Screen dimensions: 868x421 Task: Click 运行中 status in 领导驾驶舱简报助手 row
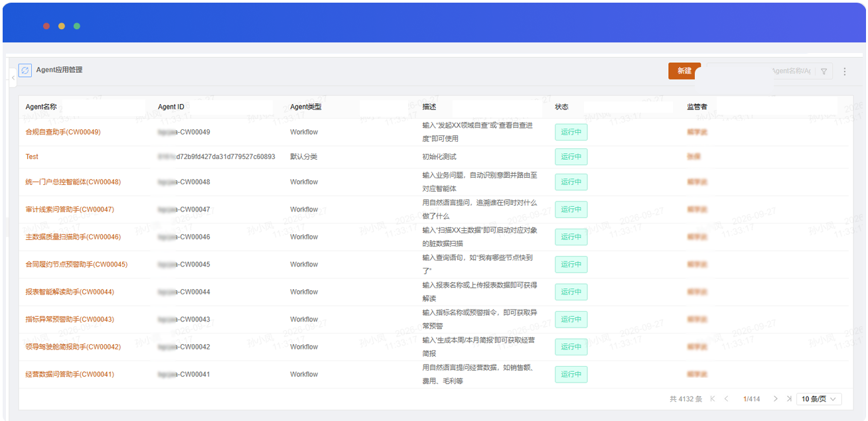click(571, 347)
